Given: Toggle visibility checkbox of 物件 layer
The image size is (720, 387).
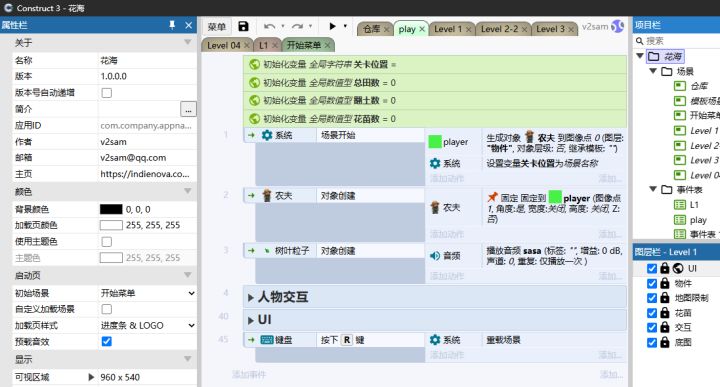Looking at the screenshot, I should click(x=652, y=283).
